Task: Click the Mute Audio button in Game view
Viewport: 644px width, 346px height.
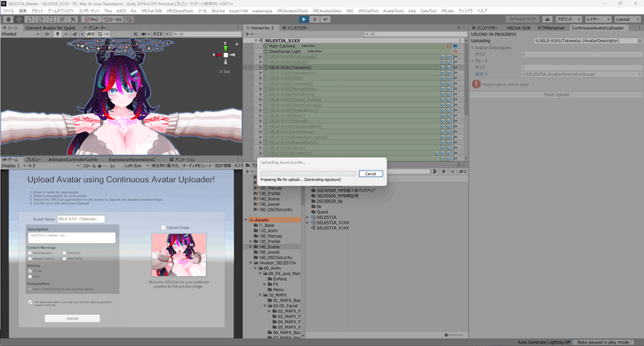Action: coord(196,166)
